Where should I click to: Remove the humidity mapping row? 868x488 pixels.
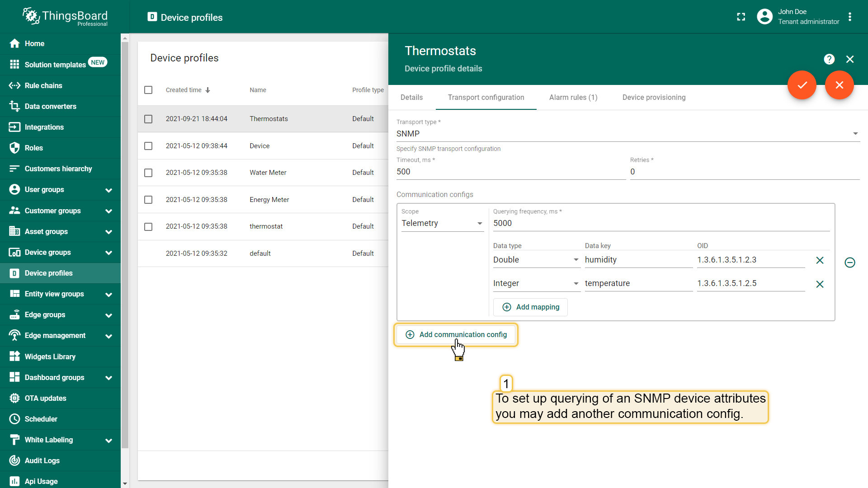point(820,260)
